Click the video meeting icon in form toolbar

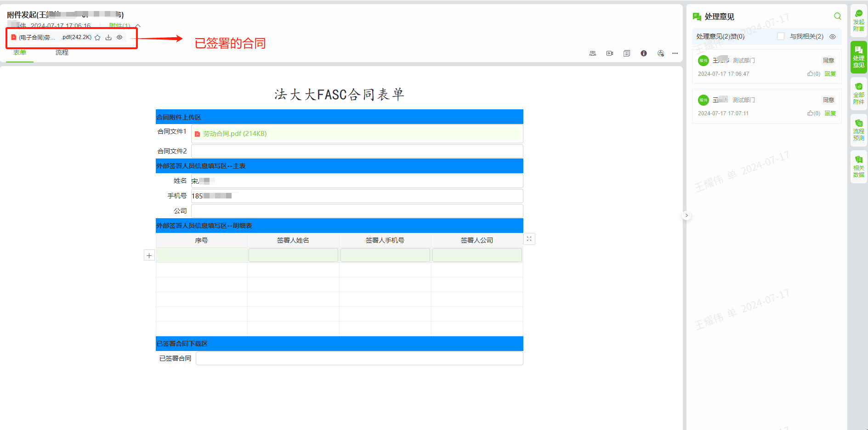pos(610,53)
